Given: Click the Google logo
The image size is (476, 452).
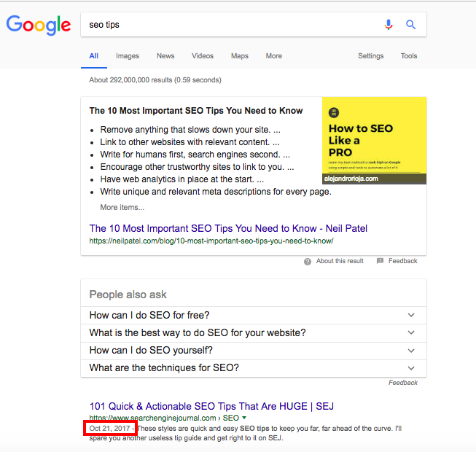Looking at the screenshot, I should pos(38,25).
